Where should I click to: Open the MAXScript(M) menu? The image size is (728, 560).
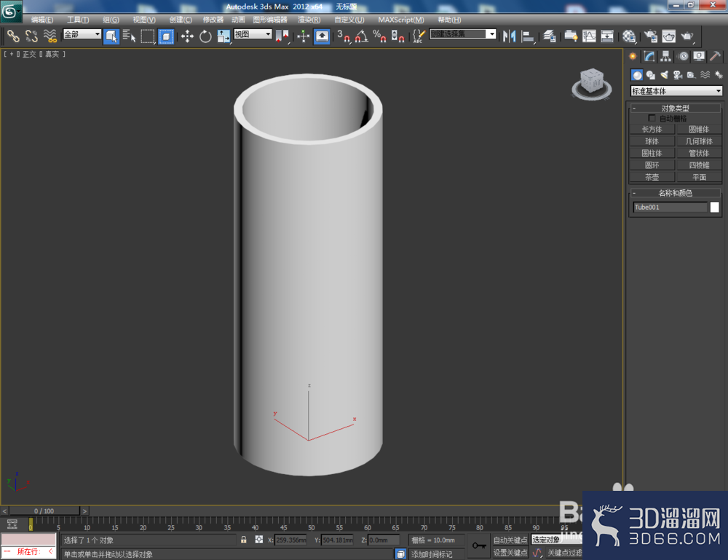coord(400,20)
